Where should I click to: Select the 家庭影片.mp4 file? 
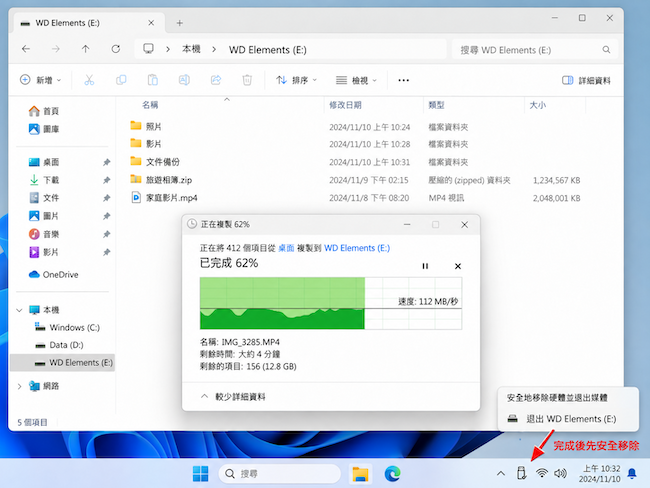pyautogui.click(x=164, y=198)
